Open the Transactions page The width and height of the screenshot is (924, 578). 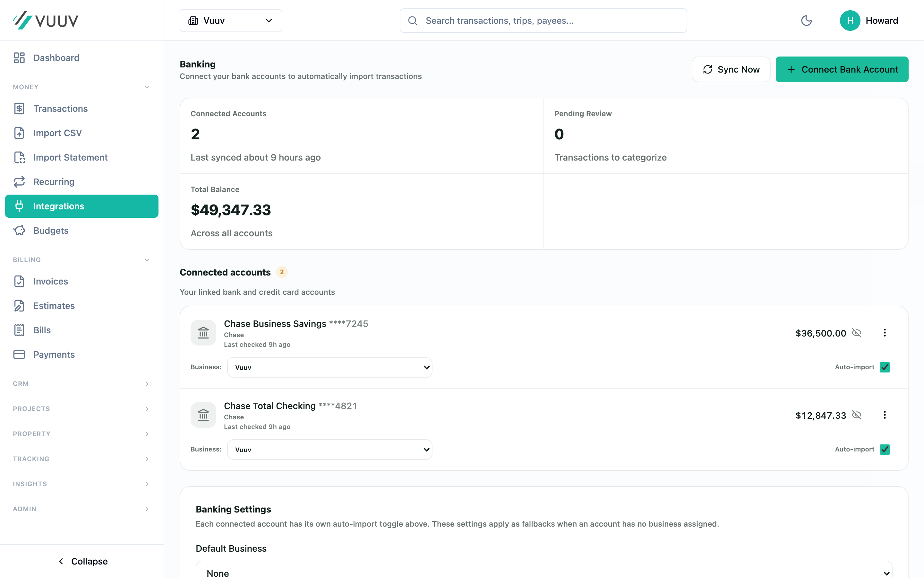point(82,109)
